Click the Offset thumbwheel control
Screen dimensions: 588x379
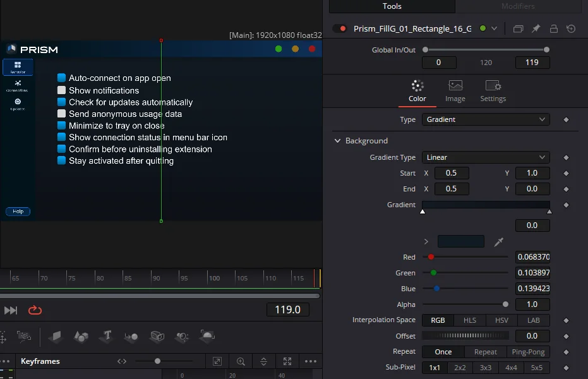click(x=465, y=336)
